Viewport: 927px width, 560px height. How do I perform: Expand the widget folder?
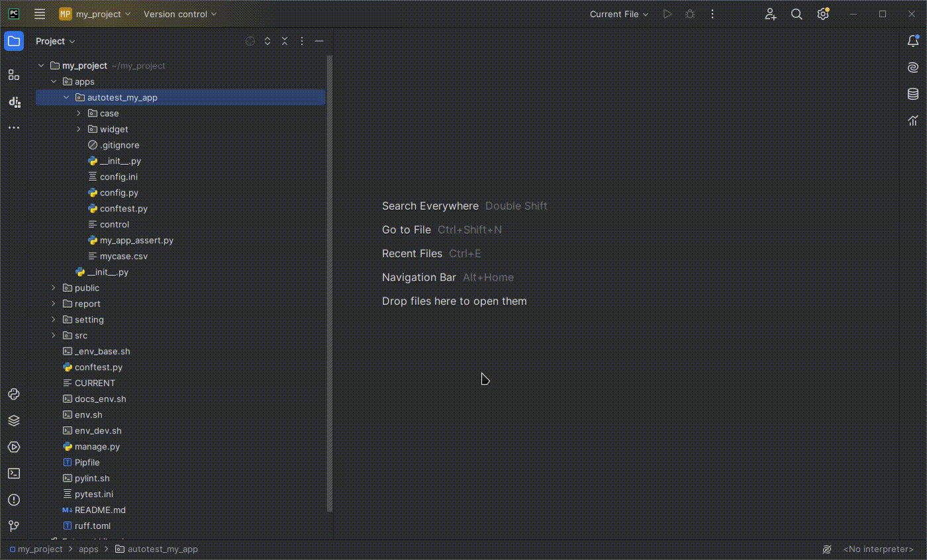point(79,129)
